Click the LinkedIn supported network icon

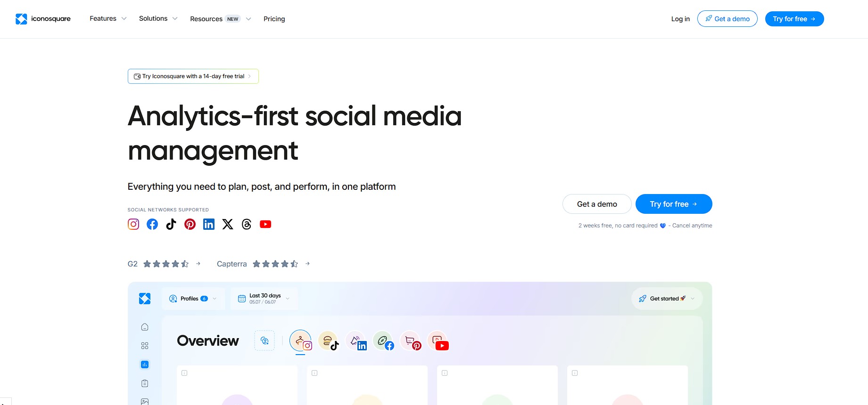coord(209,224)
